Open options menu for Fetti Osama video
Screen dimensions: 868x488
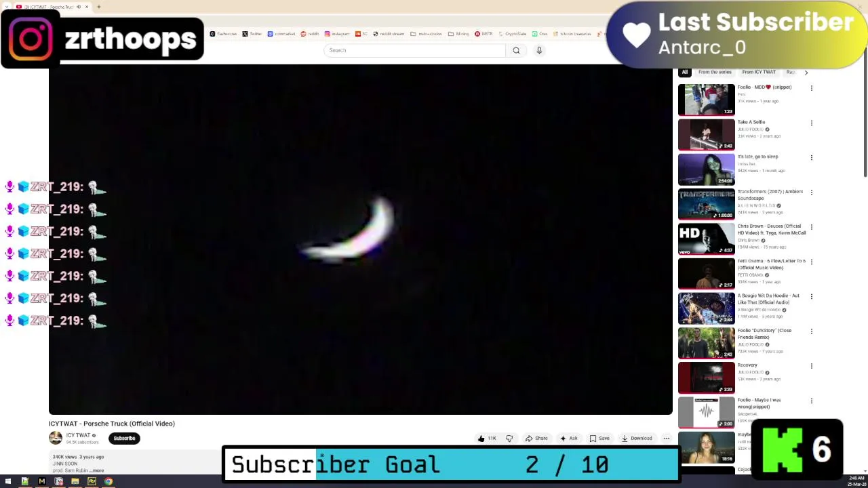tap(811, 262)
